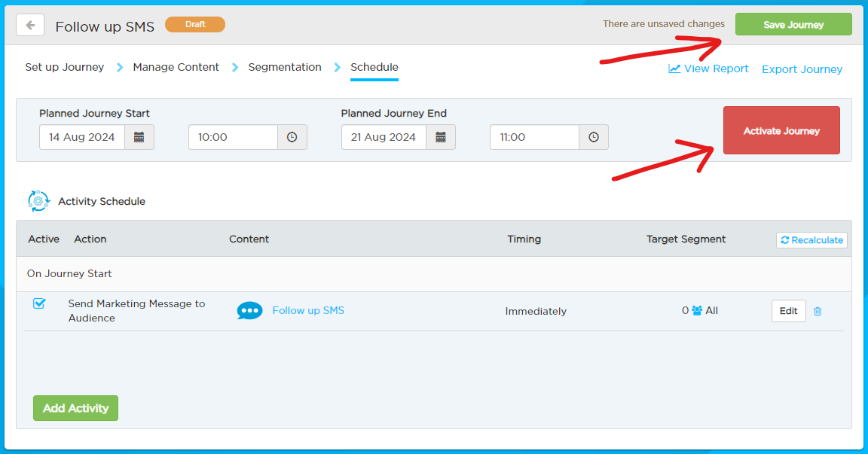Click 'Send Marketing Message to Audience' text
Screen dimensions: 868x454
point(136,311)
